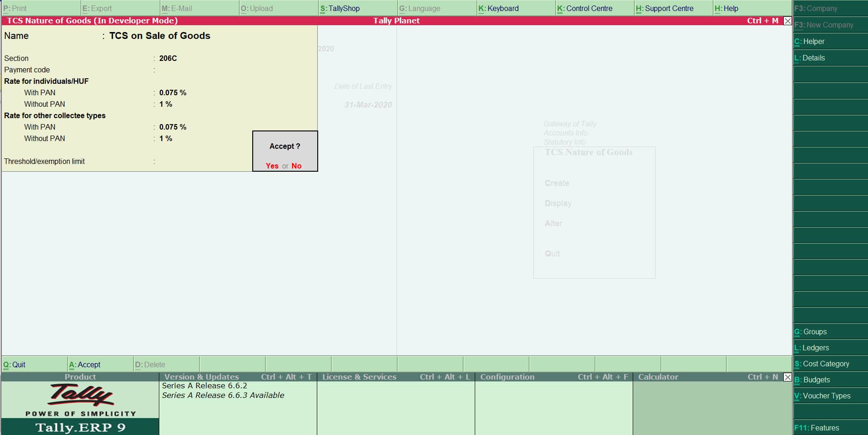Click Delete in the bottom bar
868x435 pixels.
point(166,364)
